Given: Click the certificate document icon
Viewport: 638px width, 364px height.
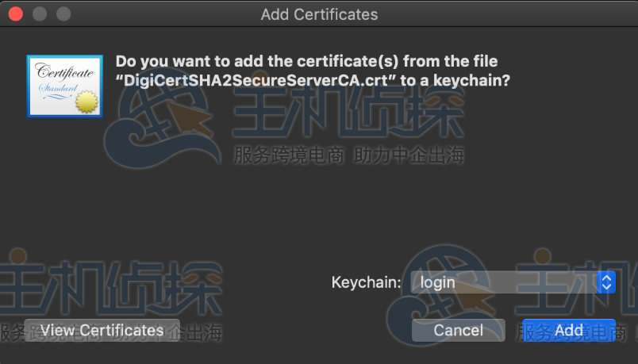Looking at the screenshot, I should (x=63, y=86).
